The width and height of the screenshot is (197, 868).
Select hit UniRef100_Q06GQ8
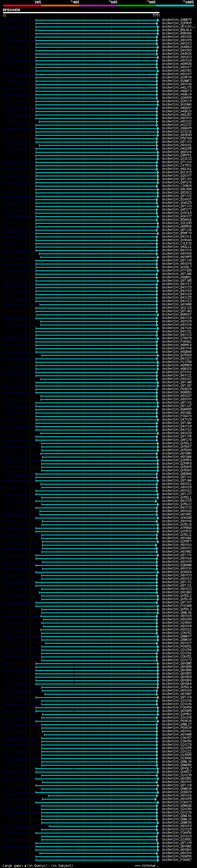point(177,518)
